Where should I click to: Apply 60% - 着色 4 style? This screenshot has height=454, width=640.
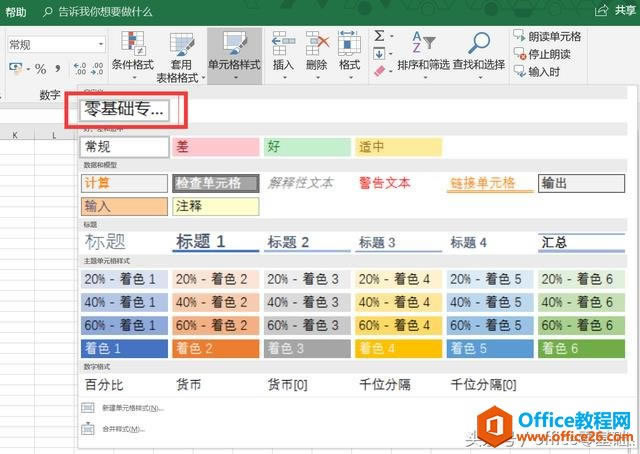(x=398, y=325)
